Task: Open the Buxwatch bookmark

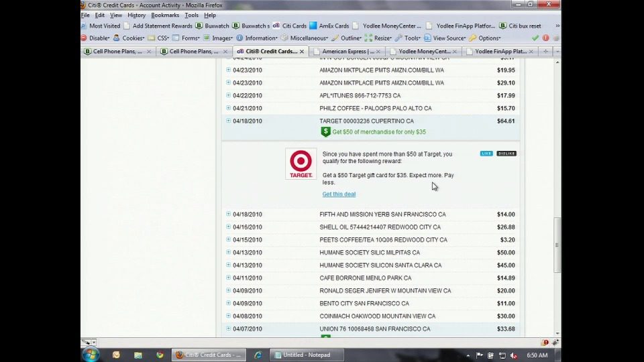Action: pyautogui.click(x=213, y=25)
